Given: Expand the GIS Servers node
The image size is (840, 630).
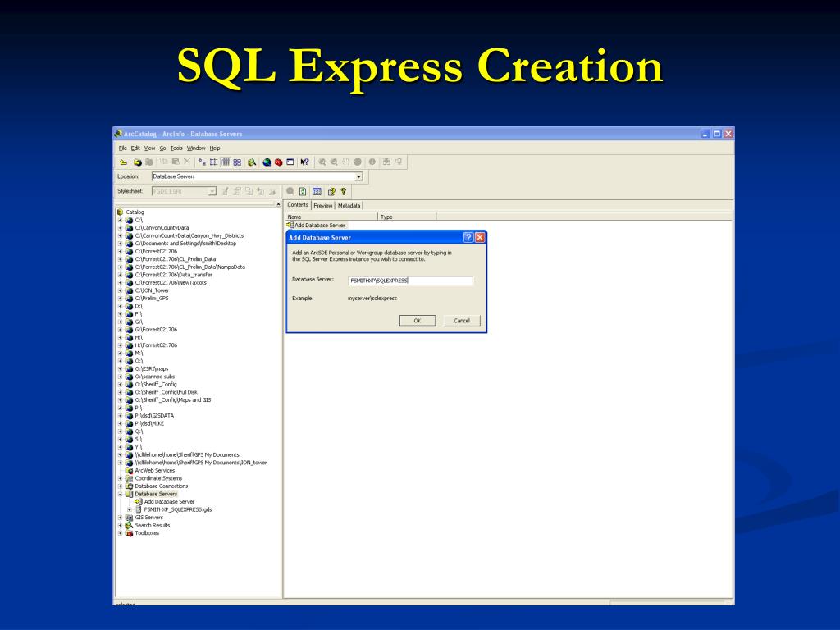Looking at the screenshot, I should click(x=120, y=518).
